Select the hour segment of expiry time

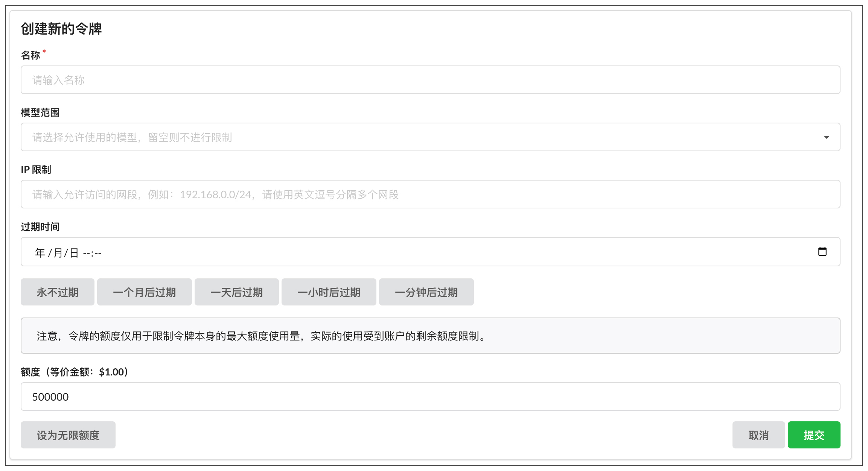[86, 253]
